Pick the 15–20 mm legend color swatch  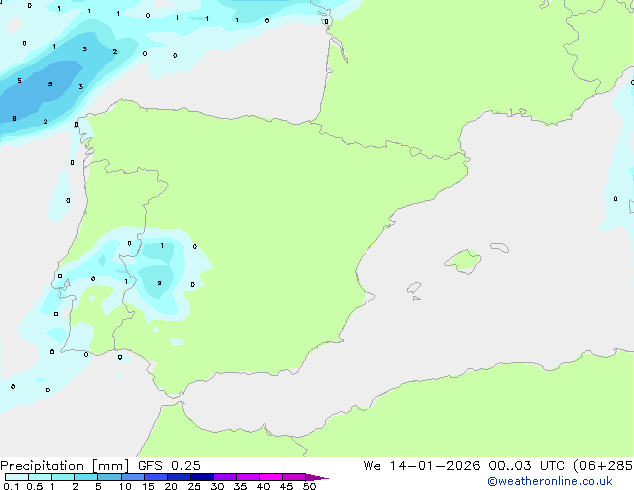(x=156, y=477)
